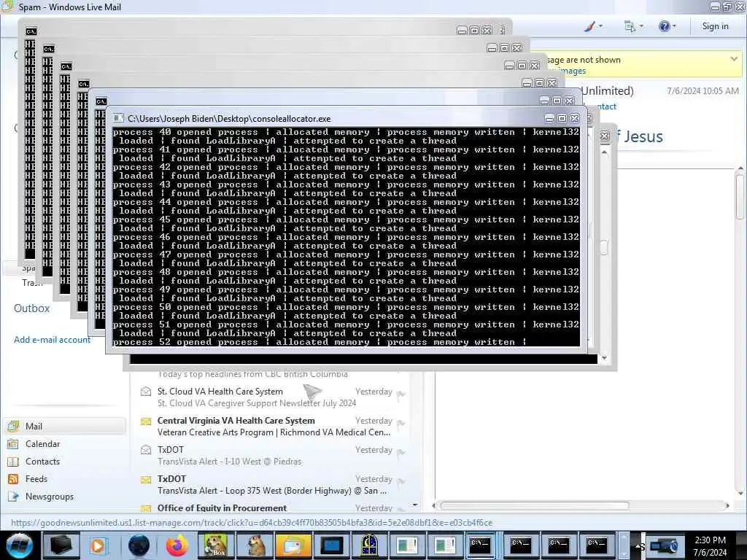Click the Add e-mail account link
The image size is (747, 560).
click(x=52, y=340)
